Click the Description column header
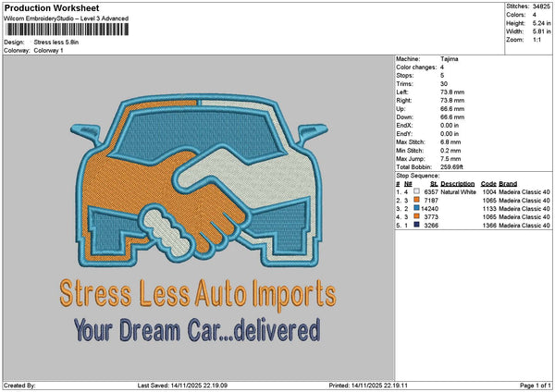The height and width of the screenshot is (392, 555). (x=458, y=184)
